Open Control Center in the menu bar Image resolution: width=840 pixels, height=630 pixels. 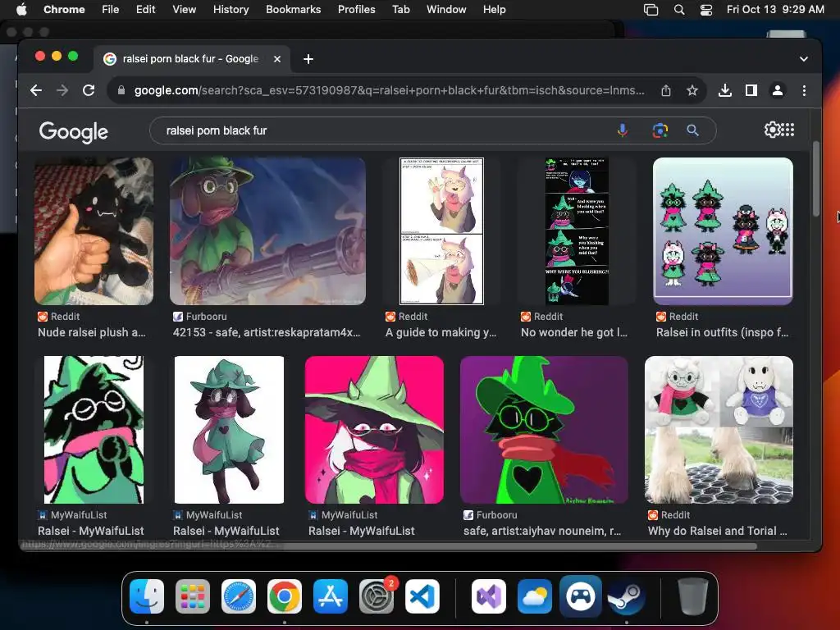point(706,10)
